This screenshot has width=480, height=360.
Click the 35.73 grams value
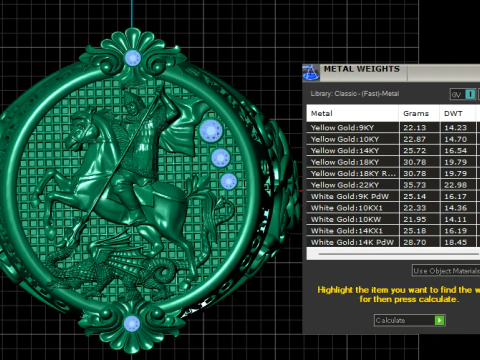[x=415, y=185]
